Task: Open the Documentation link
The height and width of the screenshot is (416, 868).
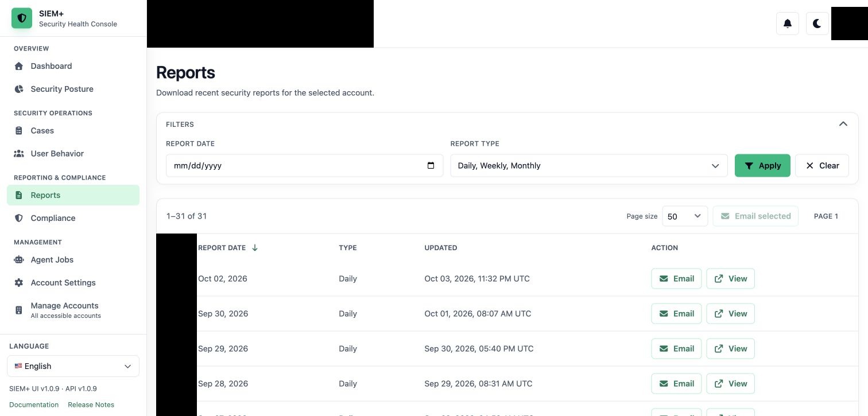Action: (x=34, y=405)
